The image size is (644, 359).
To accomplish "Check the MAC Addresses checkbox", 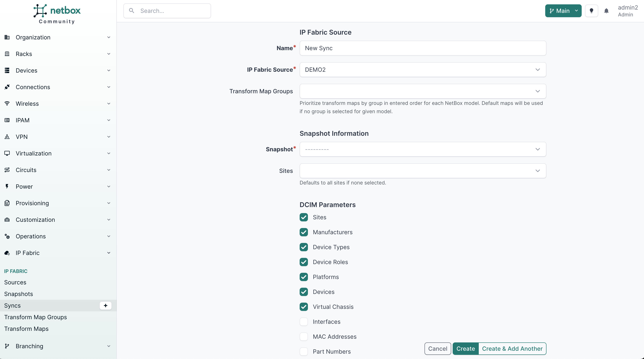I will 304,336.
